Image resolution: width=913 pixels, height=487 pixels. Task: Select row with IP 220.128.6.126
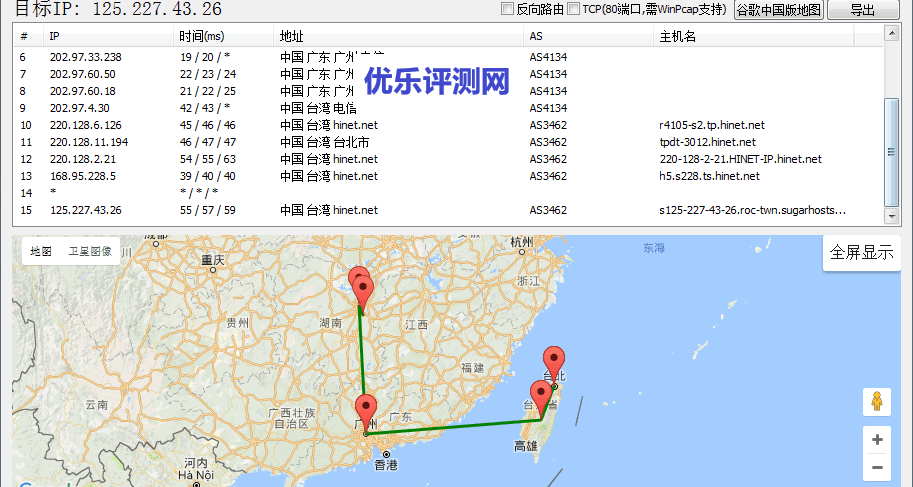pos(448,125)
